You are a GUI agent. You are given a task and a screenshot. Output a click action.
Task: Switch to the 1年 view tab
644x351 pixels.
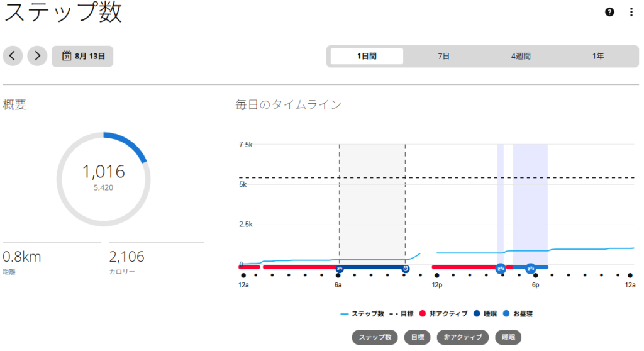(x=598, y=56)
